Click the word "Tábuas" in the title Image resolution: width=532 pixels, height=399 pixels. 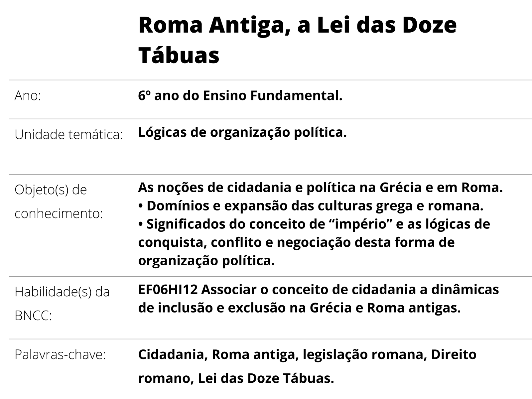click(x=179, y=55)
